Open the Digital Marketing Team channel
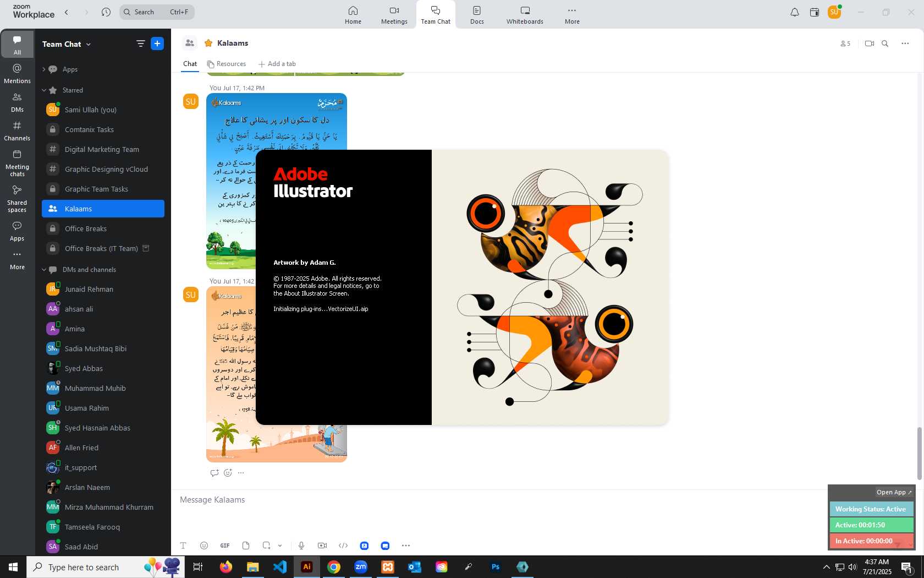This screenshot has width=924, height=578. click(103, 149)
